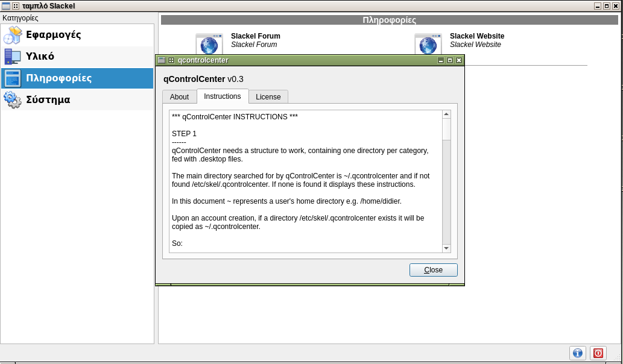Maximize the qcontrolcenter dialog
623x364 pixels.
450,60
